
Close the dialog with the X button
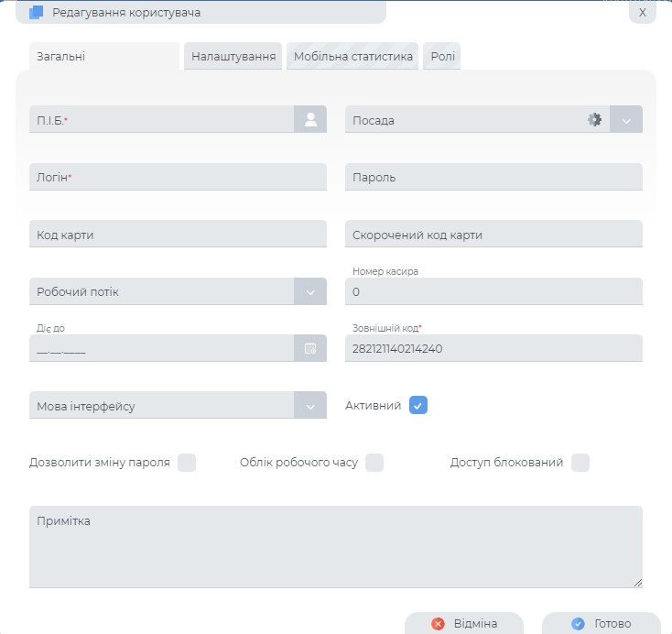643,13
